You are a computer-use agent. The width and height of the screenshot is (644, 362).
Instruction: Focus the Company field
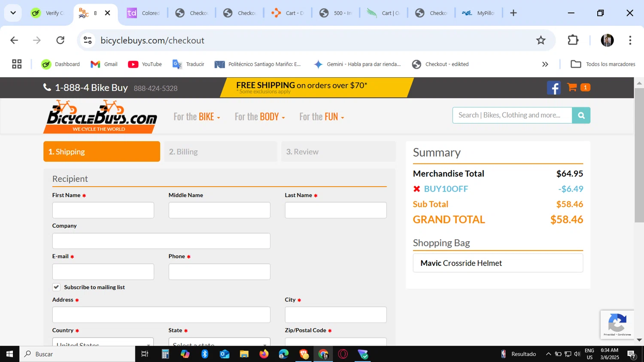161,241
